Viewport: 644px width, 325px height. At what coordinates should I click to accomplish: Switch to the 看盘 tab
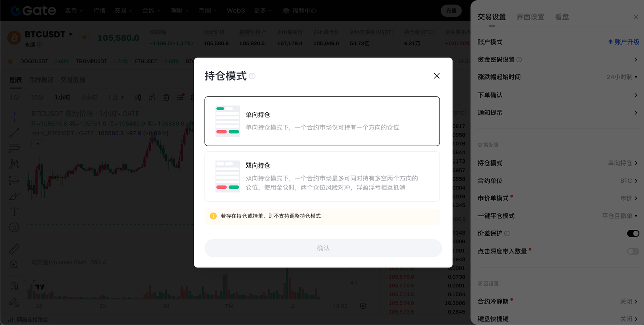pyautogui.click(x=562, y=17)
